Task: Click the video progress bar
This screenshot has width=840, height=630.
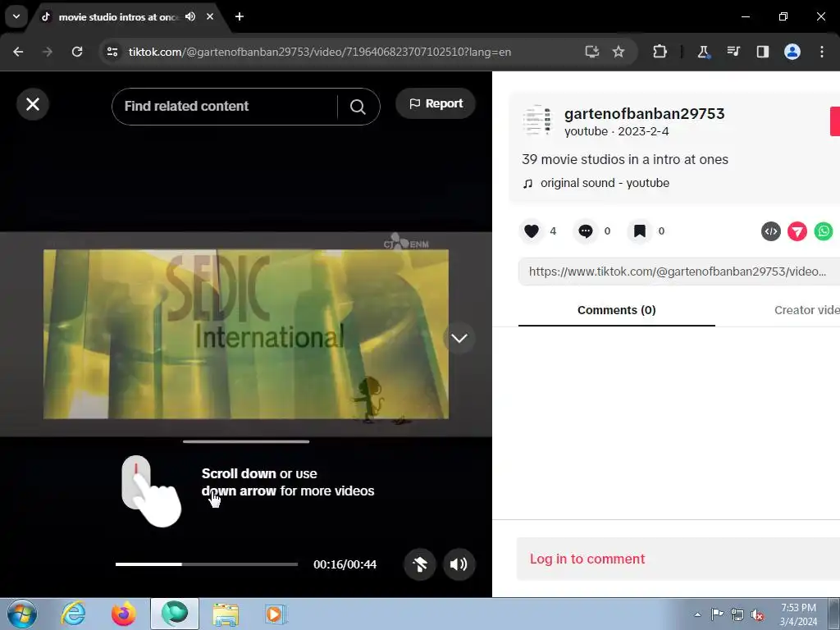Action: [206, 564]
